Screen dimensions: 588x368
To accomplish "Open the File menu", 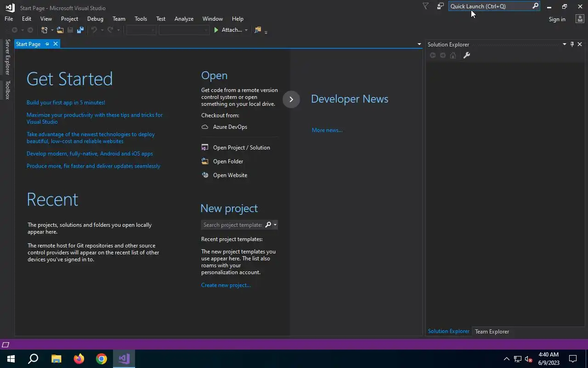I will 9,19.
